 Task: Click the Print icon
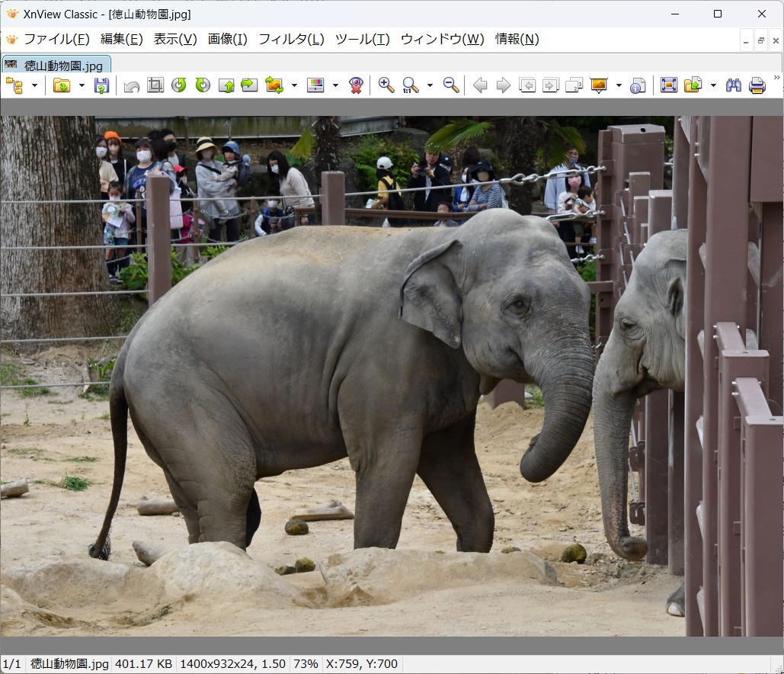coord(757,85)
